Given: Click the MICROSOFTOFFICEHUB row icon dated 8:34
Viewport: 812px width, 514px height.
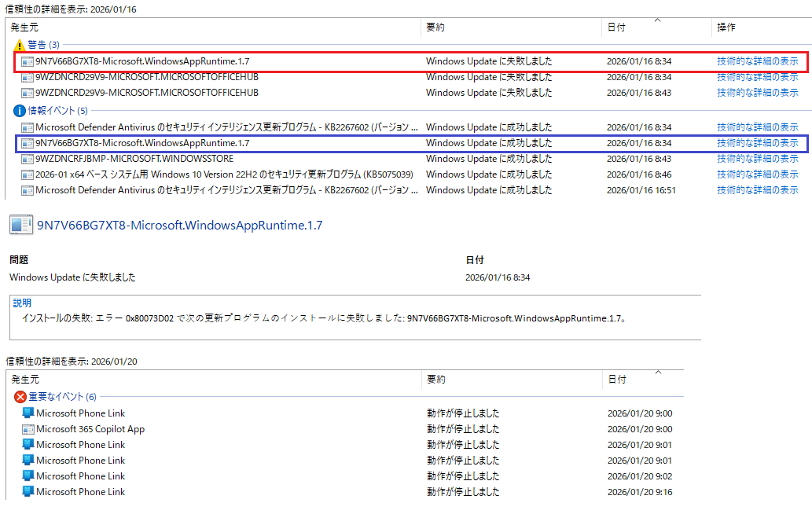Looking at the screenshot, I should [x=28, y=78].
